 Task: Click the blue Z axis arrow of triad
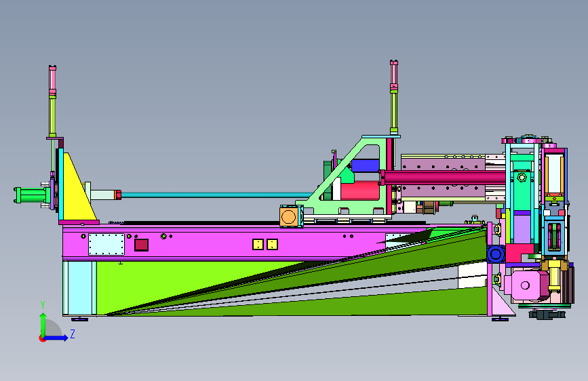56,338
